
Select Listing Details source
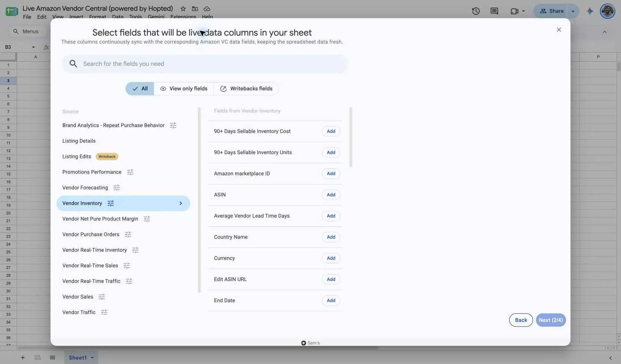79,141
